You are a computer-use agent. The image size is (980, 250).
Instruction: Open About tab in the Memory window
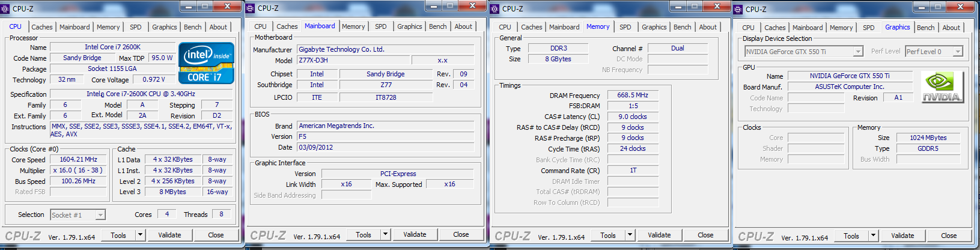(708, 27)
